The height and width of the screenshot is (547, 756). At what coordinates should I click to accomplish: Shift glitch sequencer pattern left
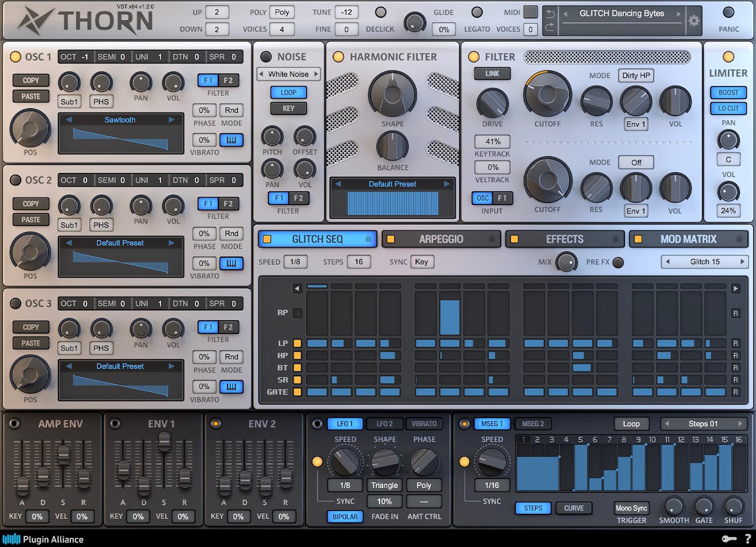297,289
